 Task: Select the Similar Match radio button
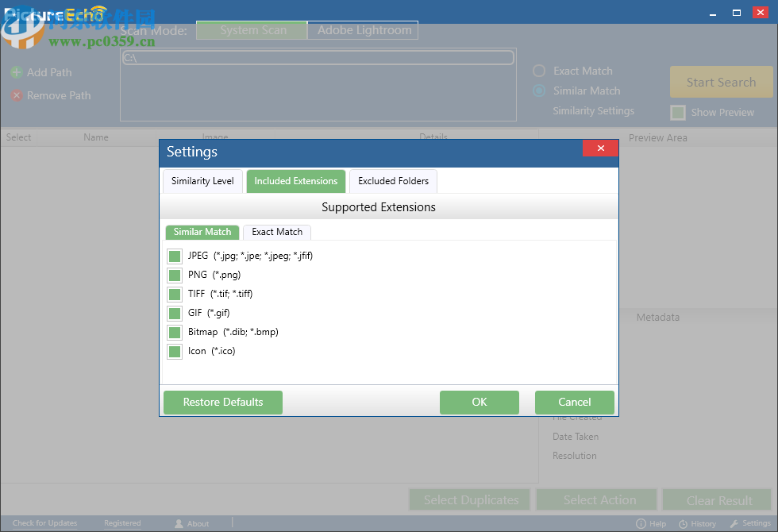pos(539,91)
